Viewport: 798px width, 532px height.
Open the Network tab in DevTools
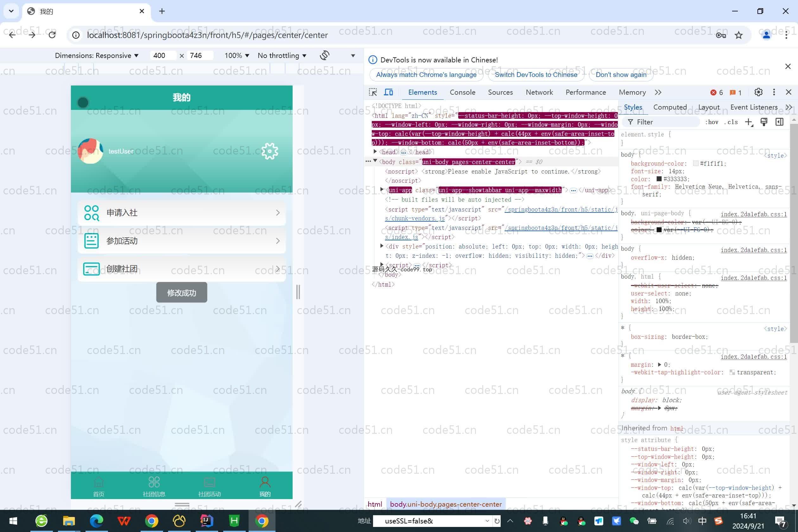(539, 92)
